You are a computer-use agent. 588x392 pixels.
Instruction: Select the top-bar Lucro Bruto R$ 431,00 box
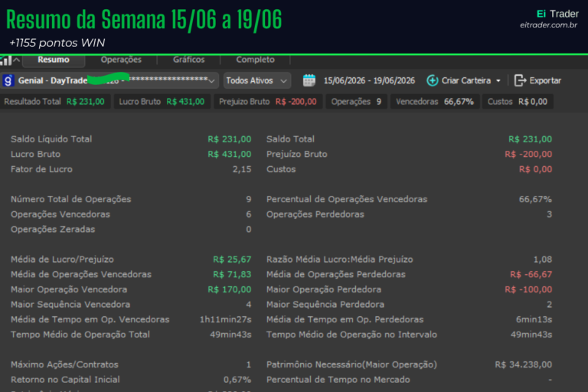[162, 102]
